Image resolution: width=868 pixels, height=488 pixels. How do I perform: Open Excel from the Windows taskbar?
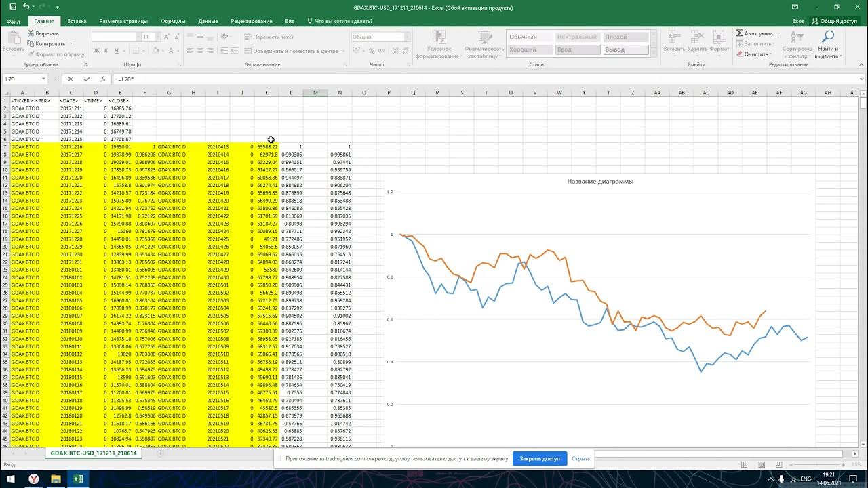pyautogui.click(x=78, y=479)
